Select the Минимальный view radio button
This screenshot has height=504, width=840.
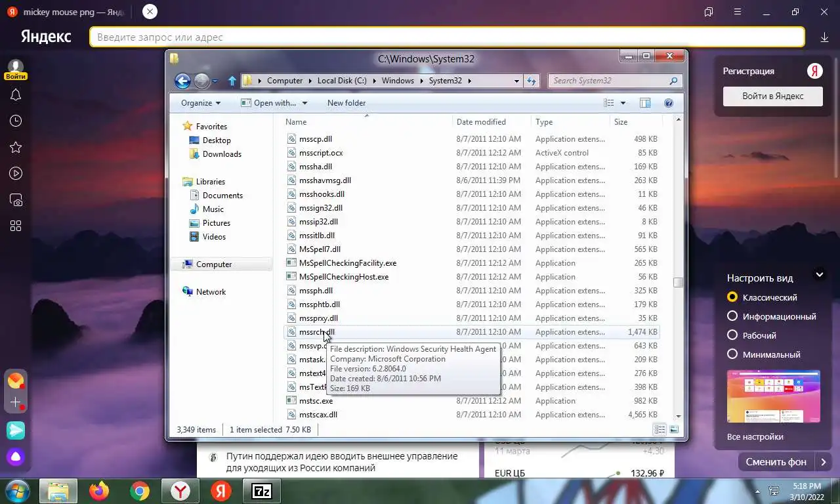pos(732,354)
